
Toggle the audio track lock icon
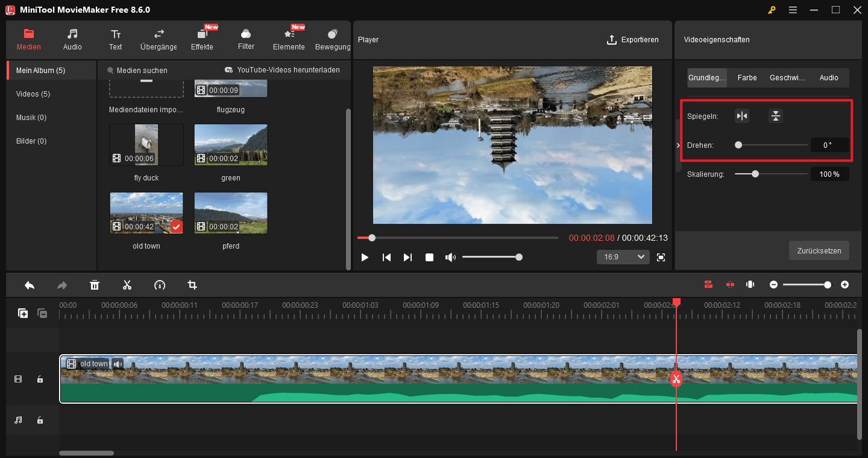point(40,420)
